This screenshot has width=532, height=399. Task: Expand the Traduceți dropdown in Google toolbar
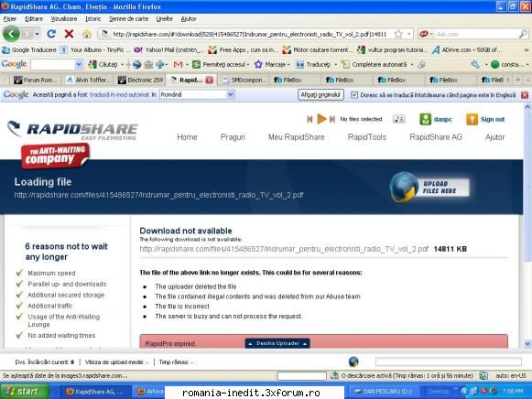click(335, 64)
